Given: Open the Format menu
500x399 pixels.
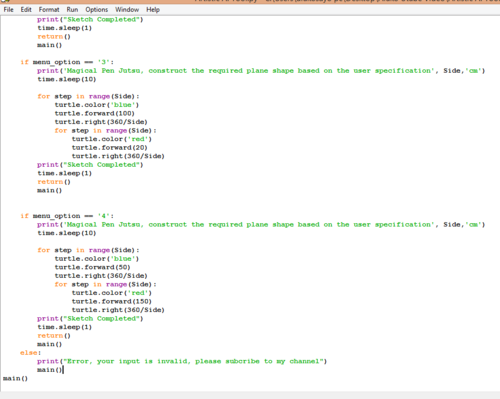Looking at the screenshot, I should point(49,10).
